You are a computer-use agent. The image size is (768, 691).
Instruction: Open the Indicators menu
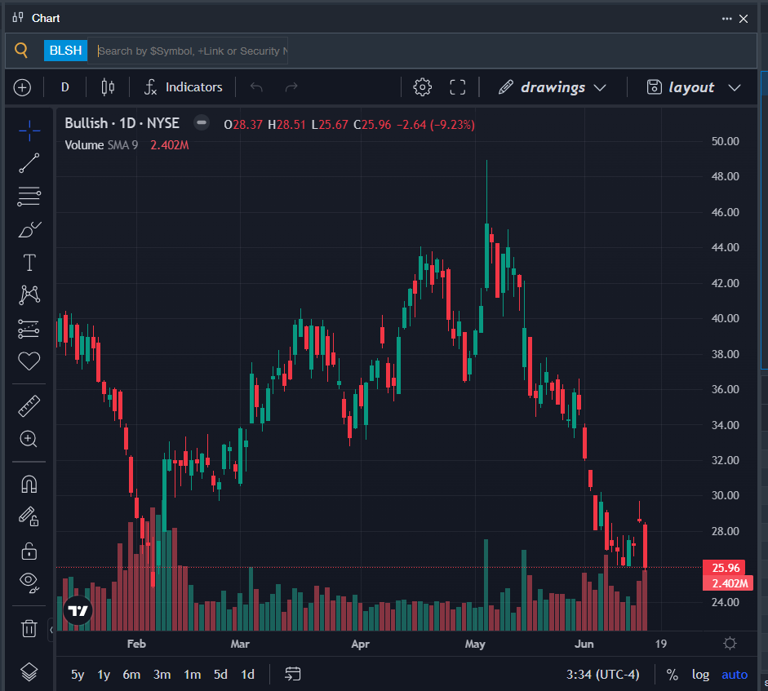[183, 88]
